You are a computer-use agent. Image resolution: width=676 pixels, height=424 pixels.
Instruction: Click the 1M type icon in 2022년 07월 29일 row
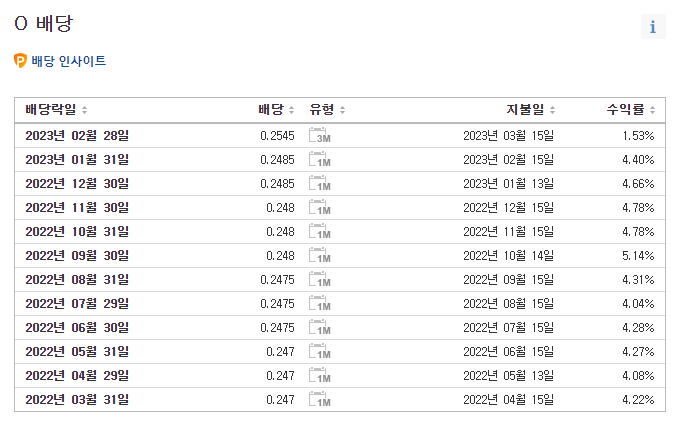319,304
